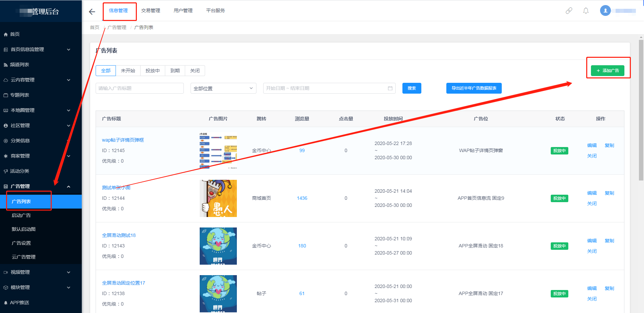
Task: Open wap帖子详情页弹框 ad title link
Action: (123, 140)
